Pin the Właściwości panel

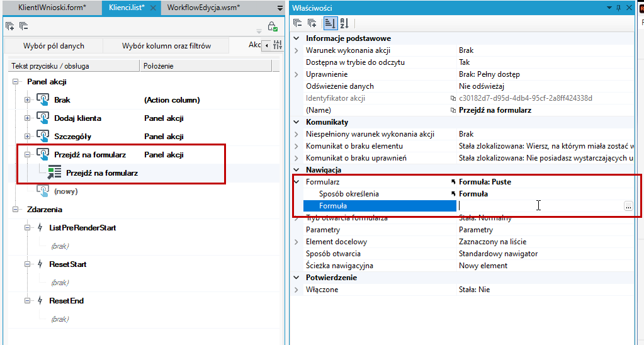[619, 8]
